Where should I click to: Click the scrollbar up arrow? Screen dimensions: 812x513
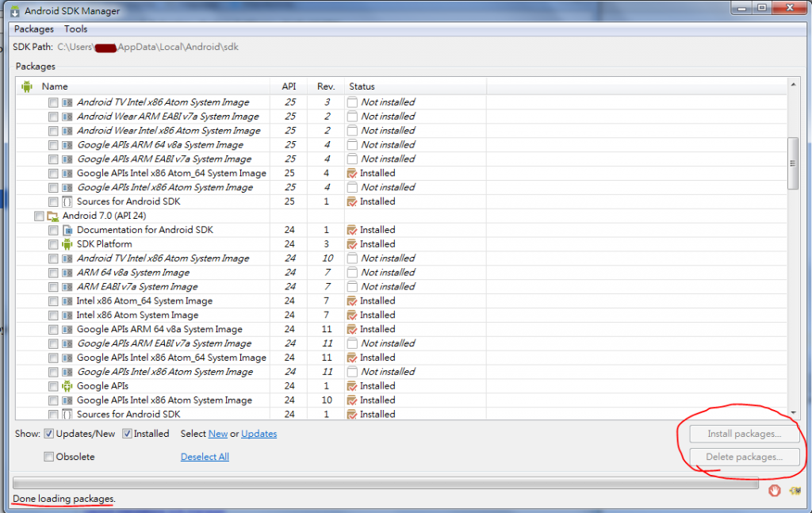pos(793,84)
